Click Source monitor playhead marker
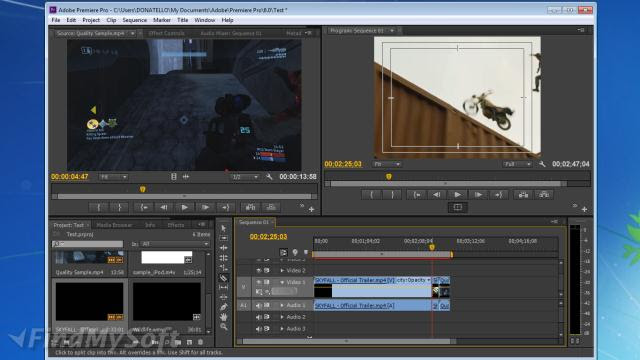The height and width of the screenshot is (360, 640). click(x=143, y=189)
